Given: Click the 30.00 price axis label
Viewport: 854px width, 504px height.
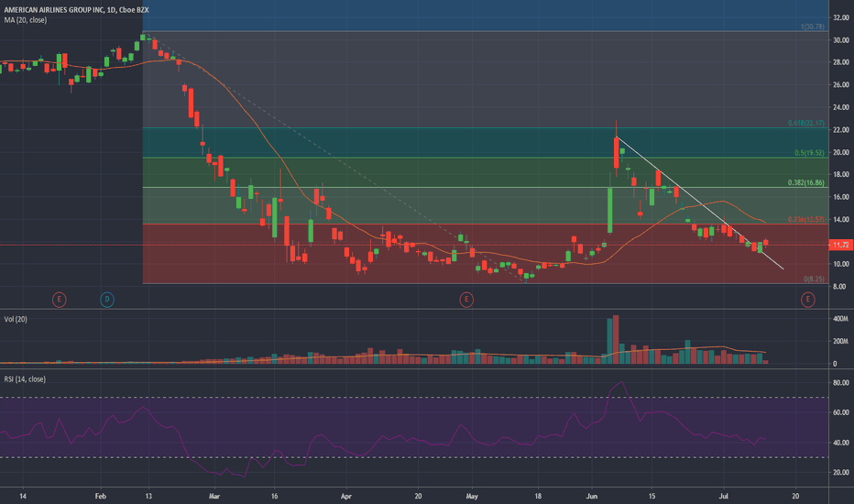Looking at the screenshot, I should tap(841, 40).
